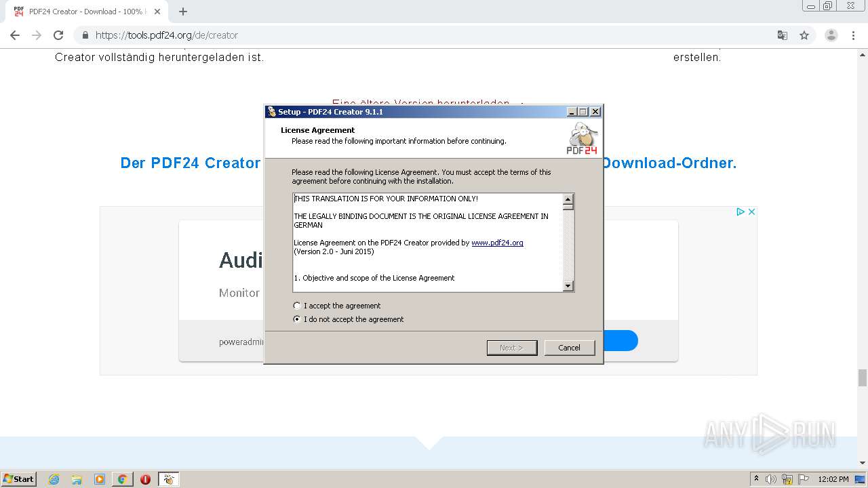Click Cancel in setup dialog
Image resolution: width=868 pixels, height=488 pixels.
569,348
